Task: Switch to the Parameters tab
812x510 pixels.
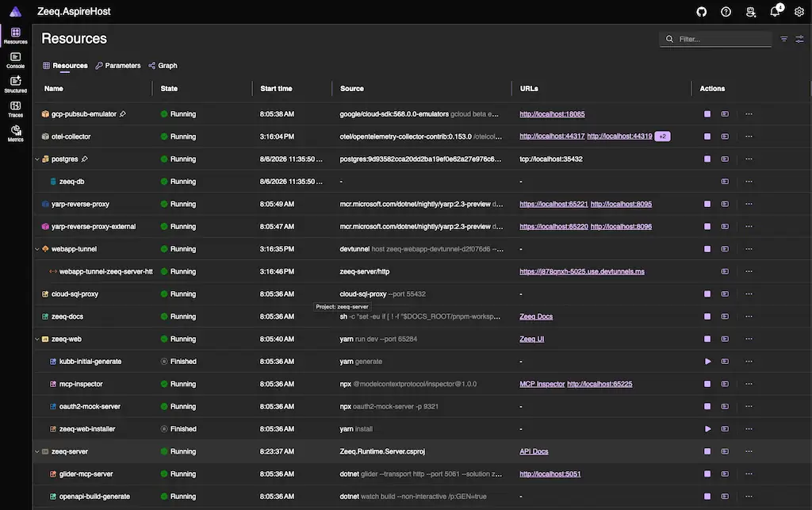Action: (x=117, y=66)
